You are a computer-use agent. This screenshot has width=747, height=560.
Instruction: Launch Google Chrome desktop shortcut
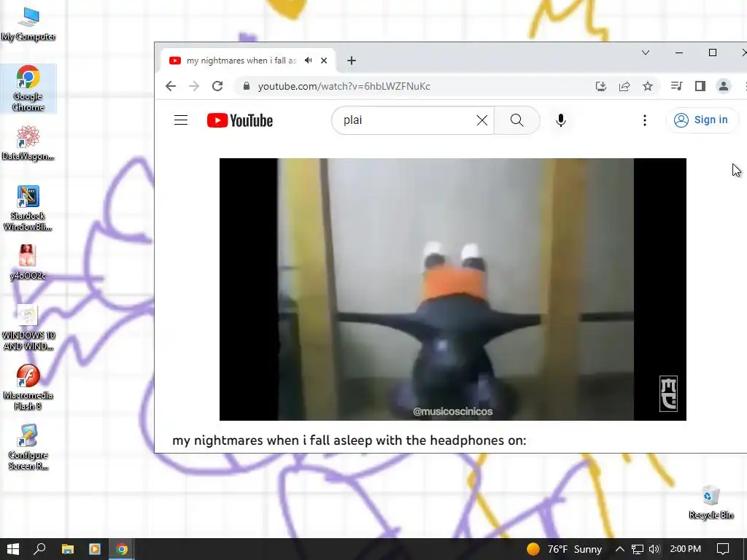(x=28, y=88)
